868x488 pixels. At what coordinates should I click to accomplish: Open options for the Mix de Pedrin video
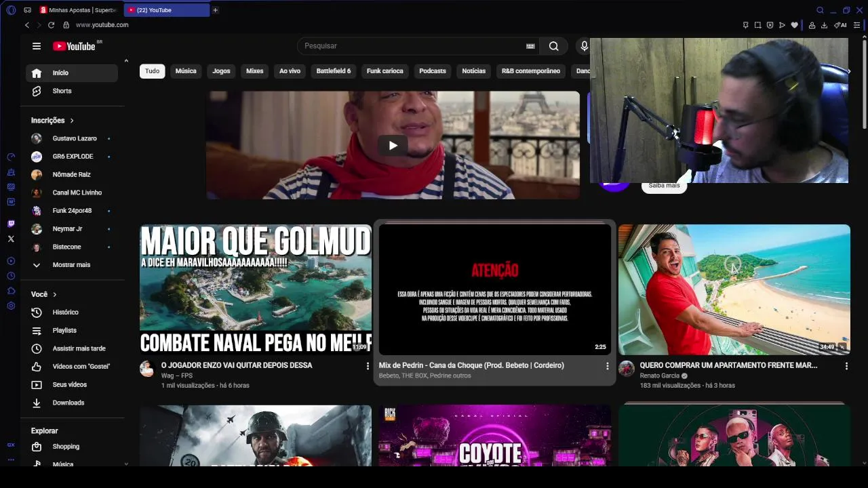tap(607, 366)
